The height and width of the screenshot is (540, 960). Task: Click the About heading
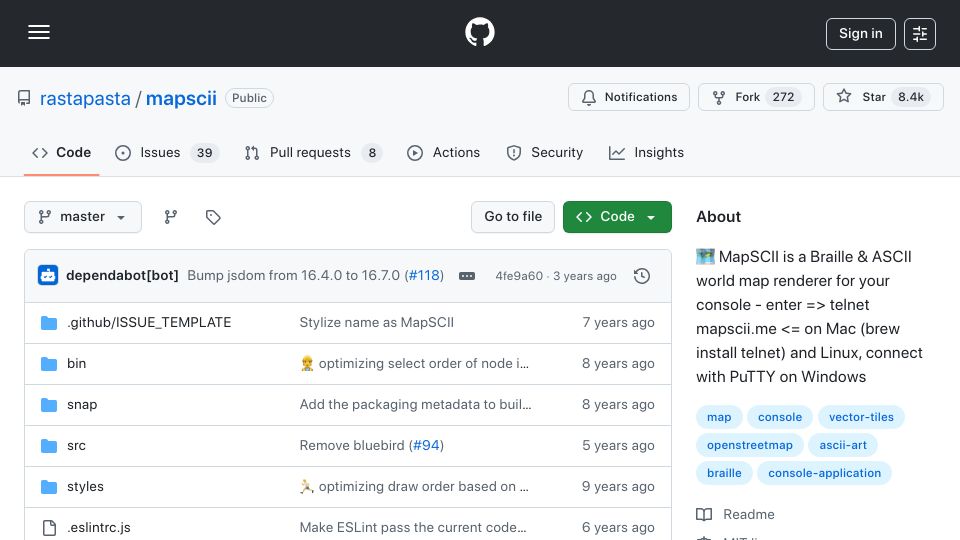click(x=718, y=217)
